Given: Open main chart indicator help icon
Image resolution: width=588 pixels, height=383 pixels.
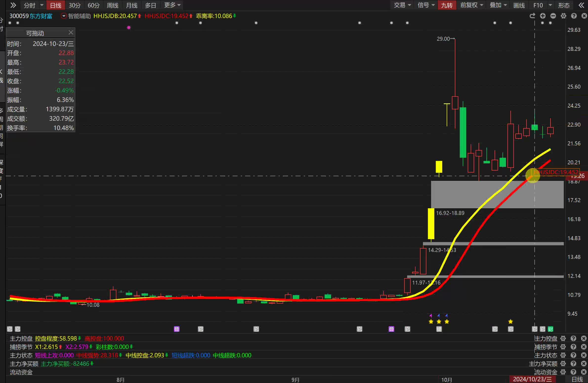Looking at the screenshot, I should pyautogui.click(x=574, y=16).
